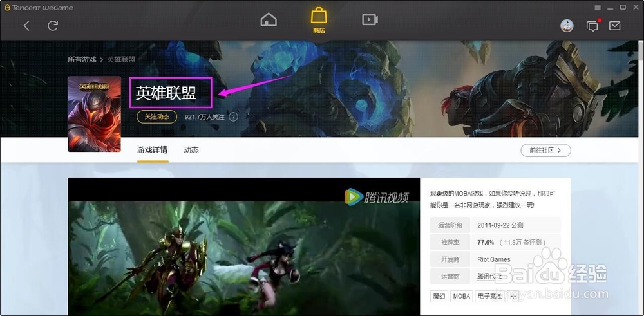Click the help question mark icon
This screenshot has height=316, width=644.
tap(233, 117)
